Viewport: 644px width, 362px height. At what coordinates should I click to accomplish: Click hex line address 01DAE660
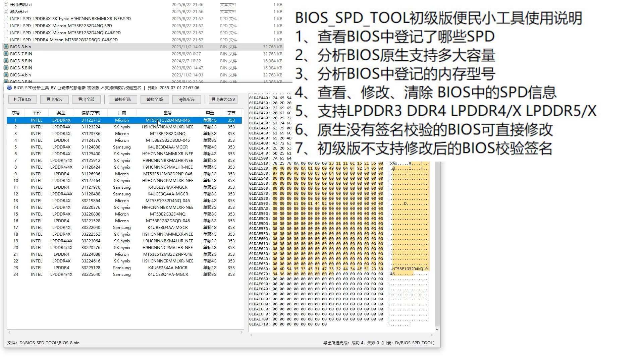[x=259, y=269]
